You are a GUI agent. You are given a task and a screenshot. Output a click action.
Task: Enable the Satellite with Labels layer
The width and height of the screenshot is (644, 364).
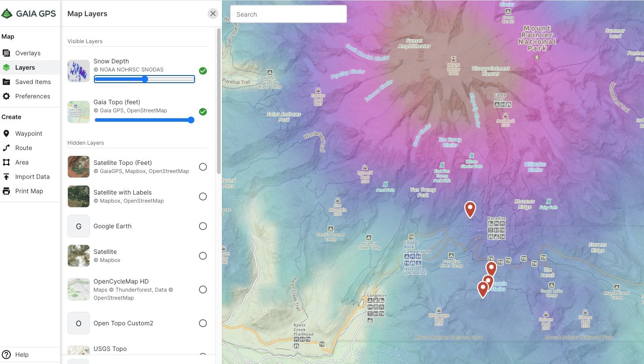pyautogui.click(x=203, y=196)
